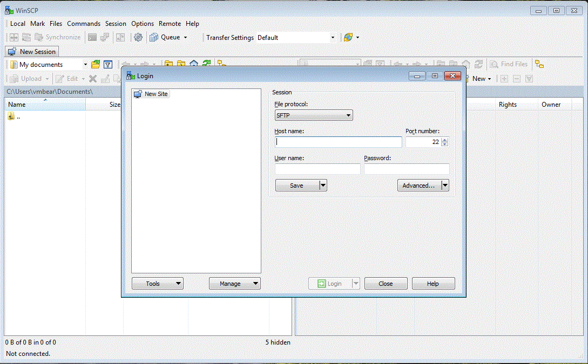Open the Manage dropdown button

point(235,284)
